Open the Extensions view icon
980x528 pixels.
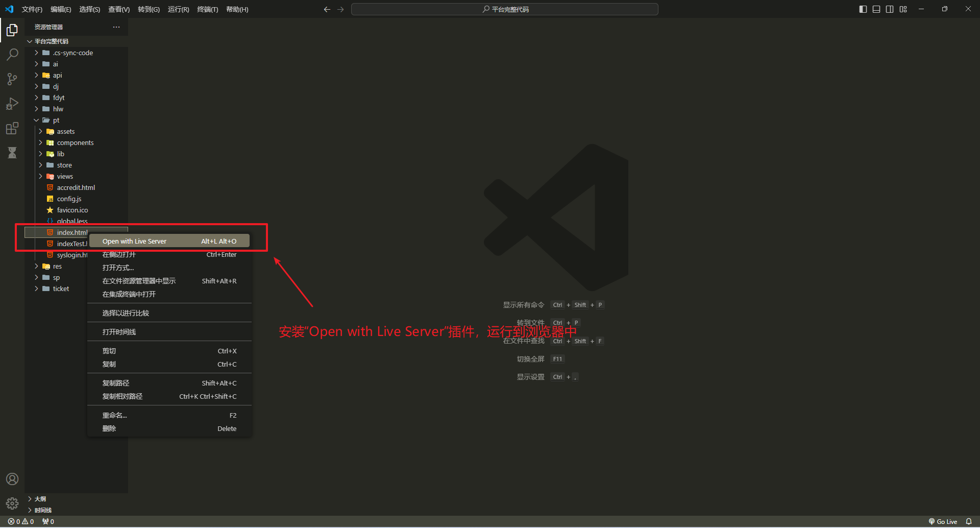(x=12, y=128)
